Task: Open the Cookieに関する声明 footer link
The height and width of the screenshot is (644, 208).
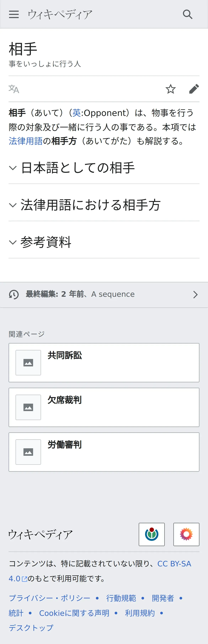Action: coord(74,613)
